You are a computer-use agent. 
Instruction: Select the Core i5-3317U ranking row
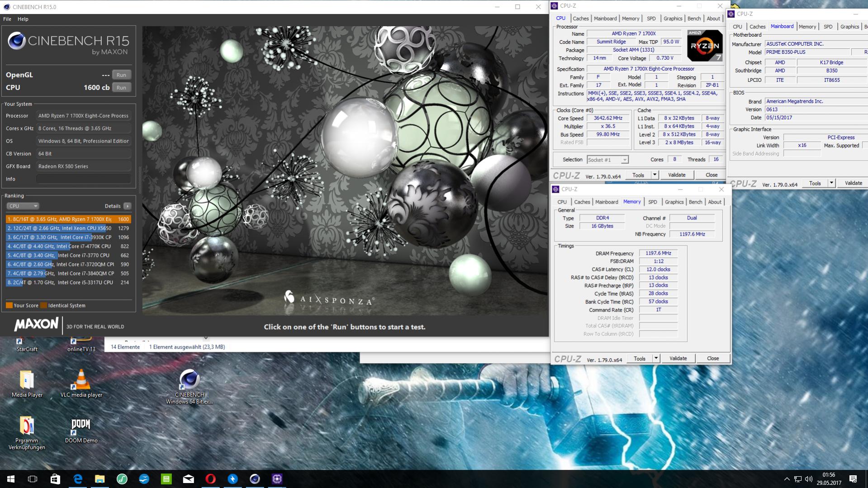pos(68,283)
